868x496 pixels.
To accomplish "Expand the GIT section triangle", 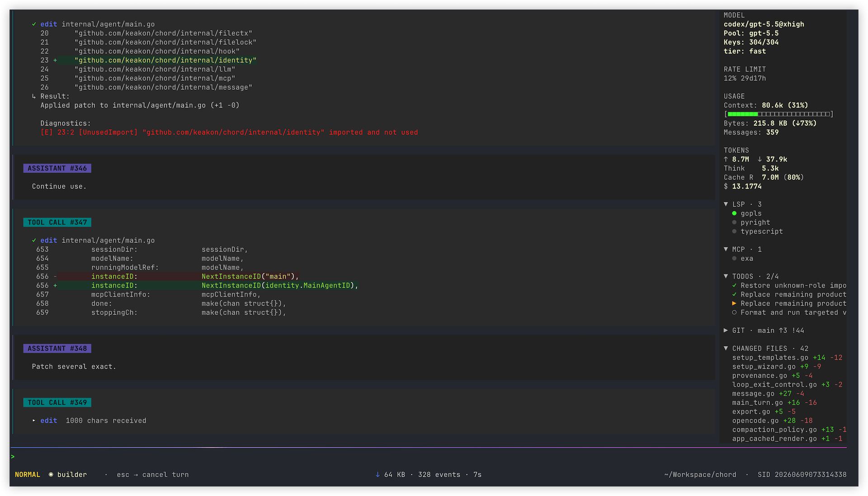I will click(x=726, y=330).
